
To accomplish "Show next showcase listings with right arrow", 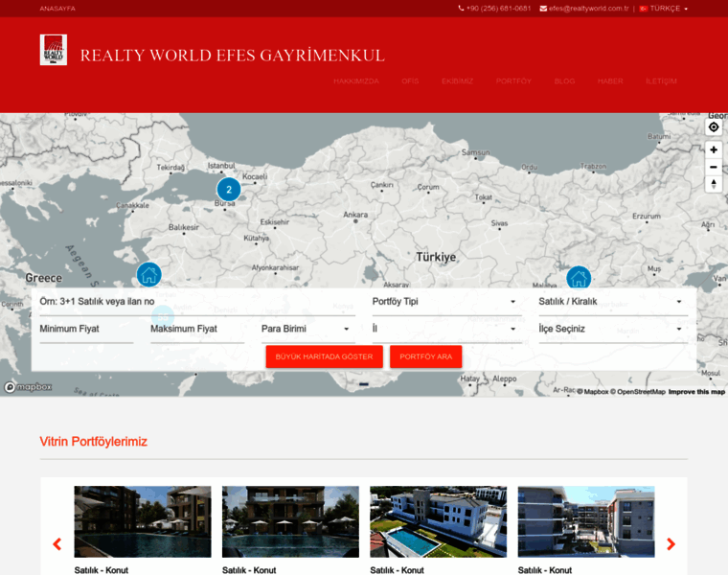I will [671, 544].
